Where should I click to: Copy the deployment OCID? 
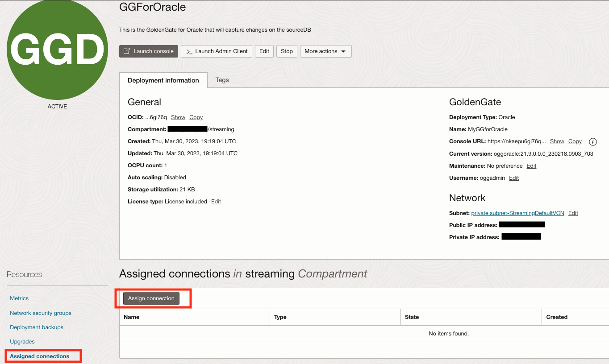pos(196,117)
